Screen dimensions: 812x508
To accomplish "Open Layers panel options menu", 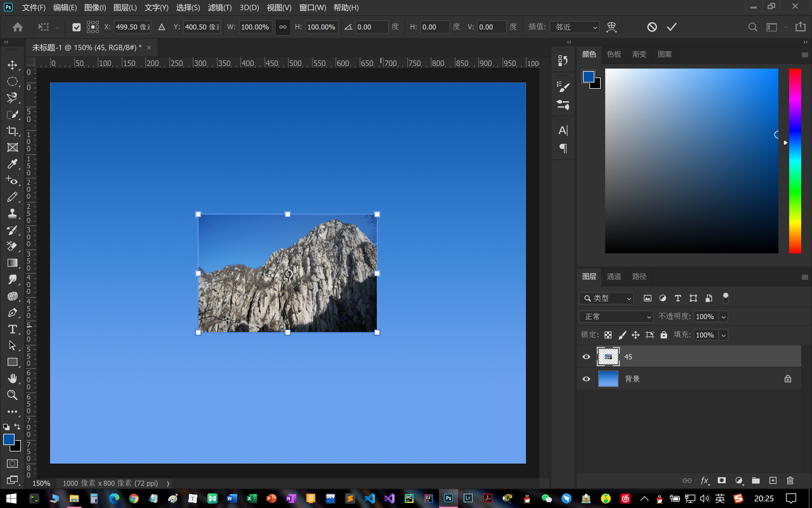I will click(805, 277).
